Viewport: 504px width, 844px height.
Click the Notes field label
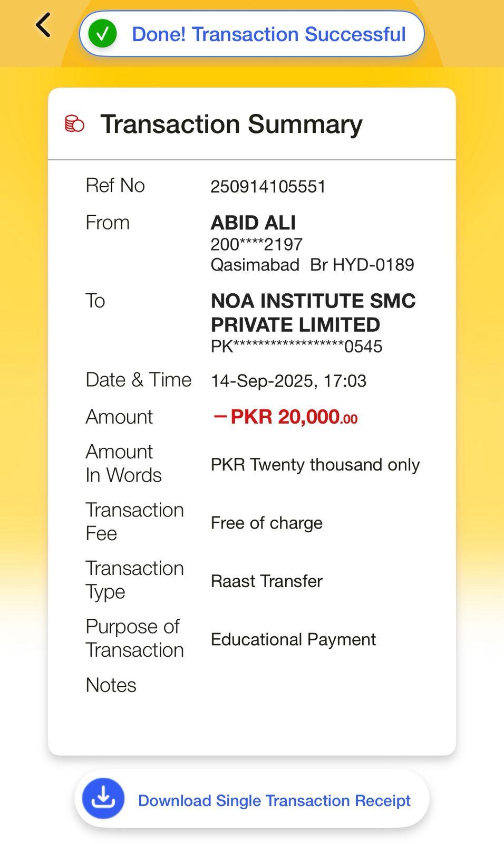click(x=111, y=685)
